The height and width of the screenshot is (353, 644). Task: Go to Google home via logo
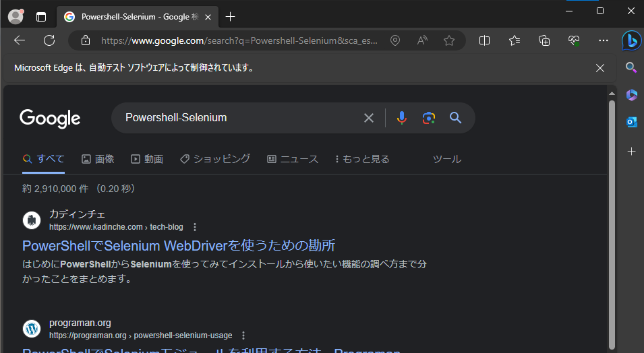click(x=50, y=119)
